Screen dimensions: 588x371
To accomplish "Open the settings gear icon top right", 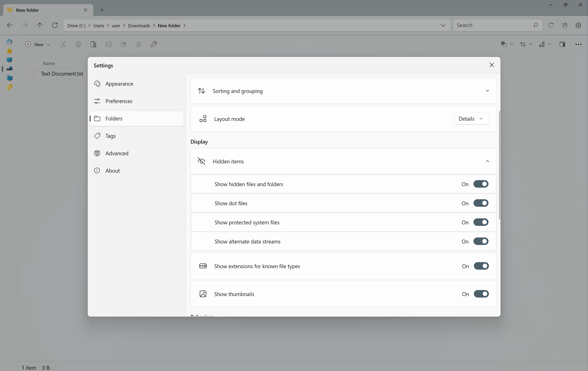I will point(578,25).
